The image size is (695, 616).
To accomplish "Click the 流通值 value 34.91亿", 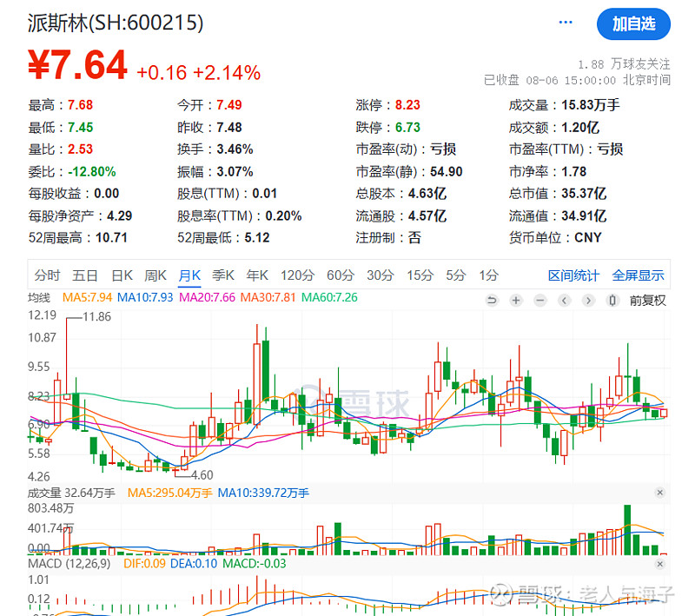I will [x=584, y=215].
